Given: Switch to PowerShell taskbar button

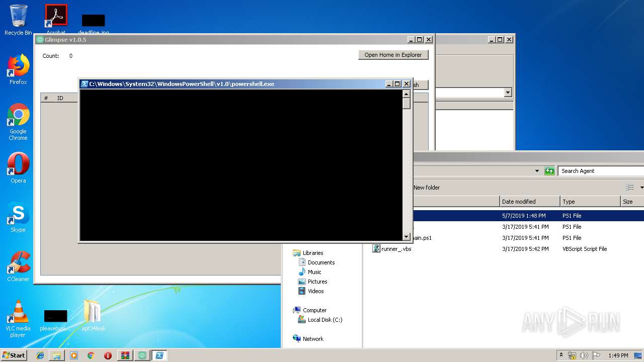Looking at the screenshot, I should click(x=159, y=355).
